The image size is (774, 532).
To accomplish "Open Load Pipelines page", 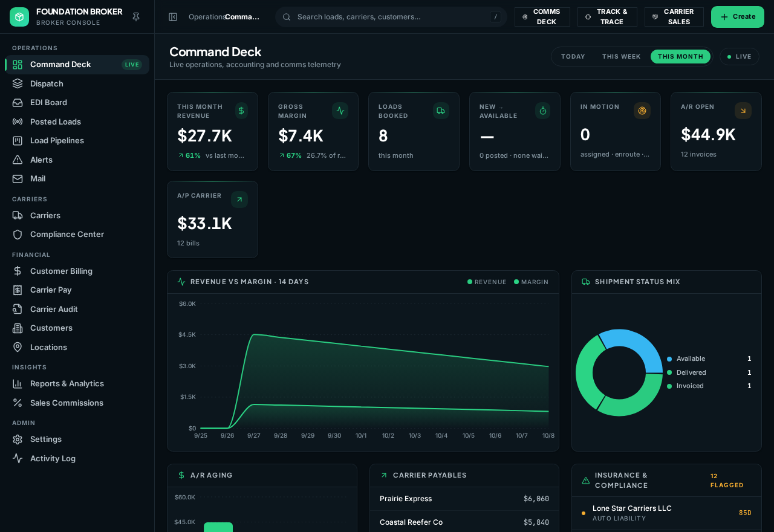I will point(77,140).
